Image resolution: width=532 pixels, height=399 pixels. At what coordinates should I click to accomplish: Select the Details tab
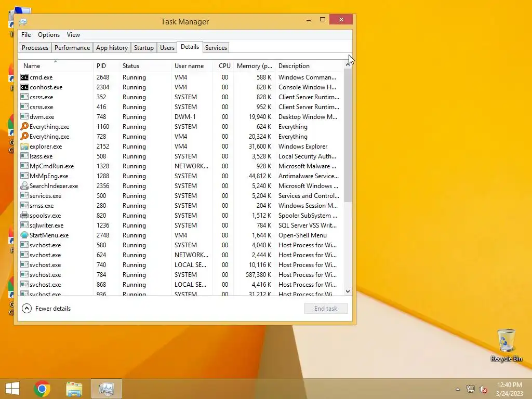tap(190, 47)
